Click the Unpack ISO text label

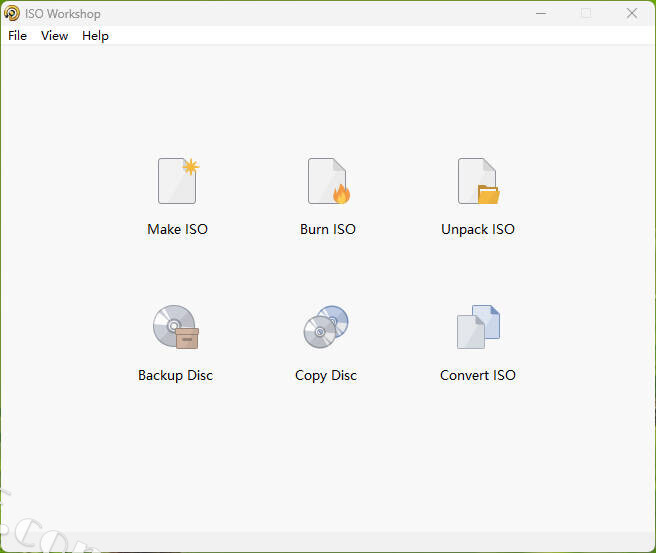(478, 230)
